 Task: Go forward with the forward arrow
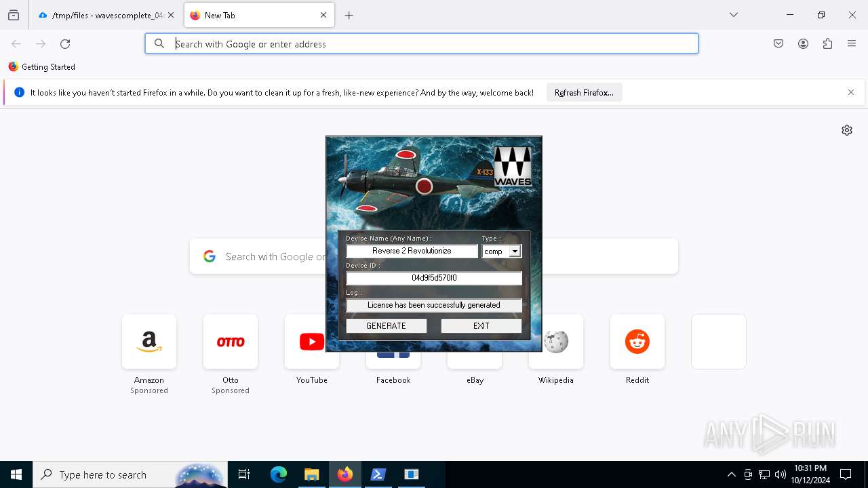pyautogui.click(x=41, y=44)
